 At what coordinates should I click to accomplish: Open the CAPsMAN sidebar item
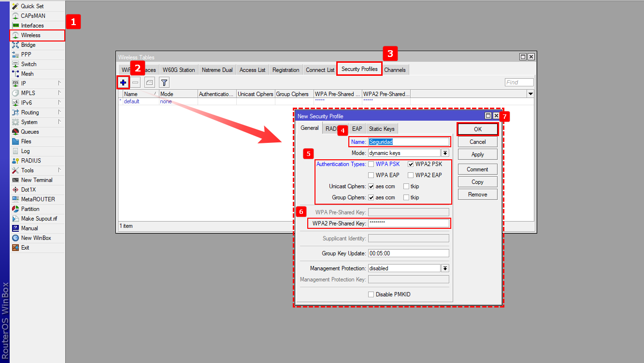coord(33,16)
